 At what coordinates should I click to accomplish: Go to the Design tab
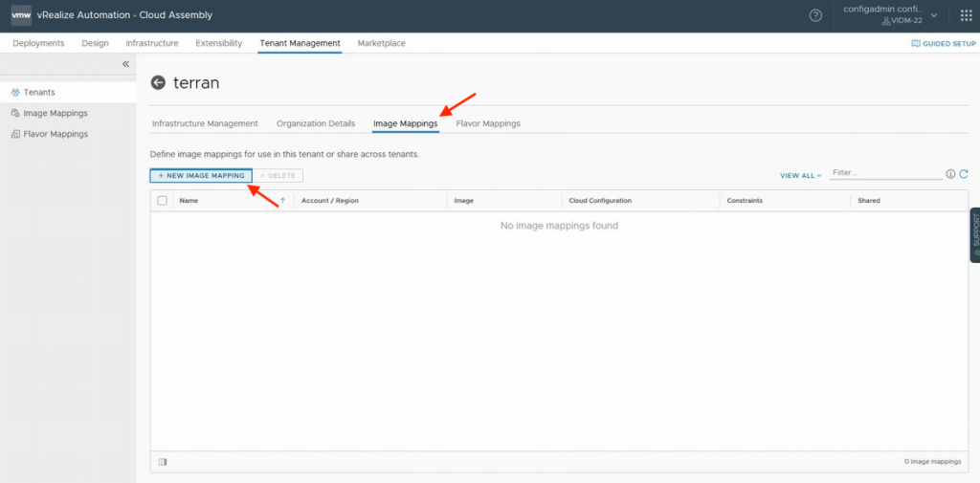pyautogui.click(x=95, y=43)
